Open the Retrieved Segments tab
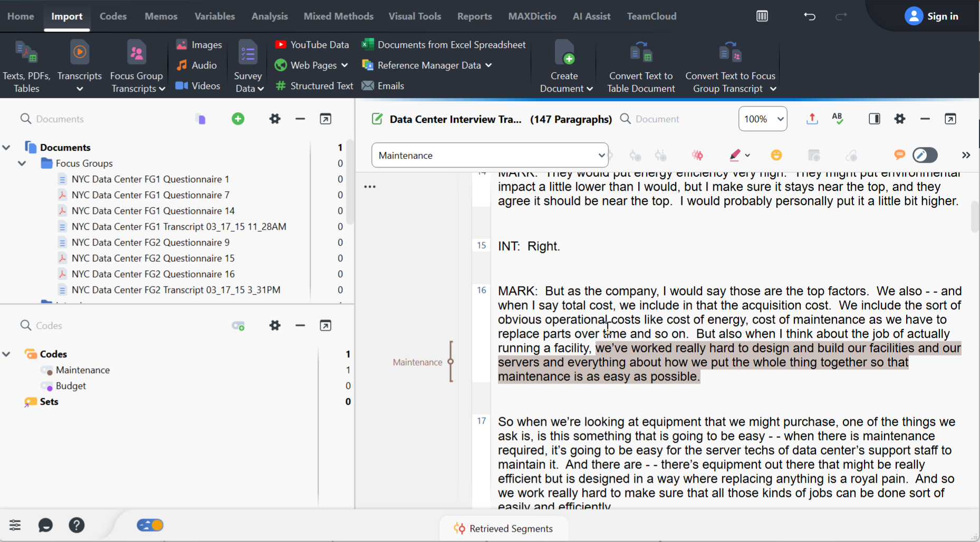The height and width of the screenshot is (542, 980). click(504, 528)
